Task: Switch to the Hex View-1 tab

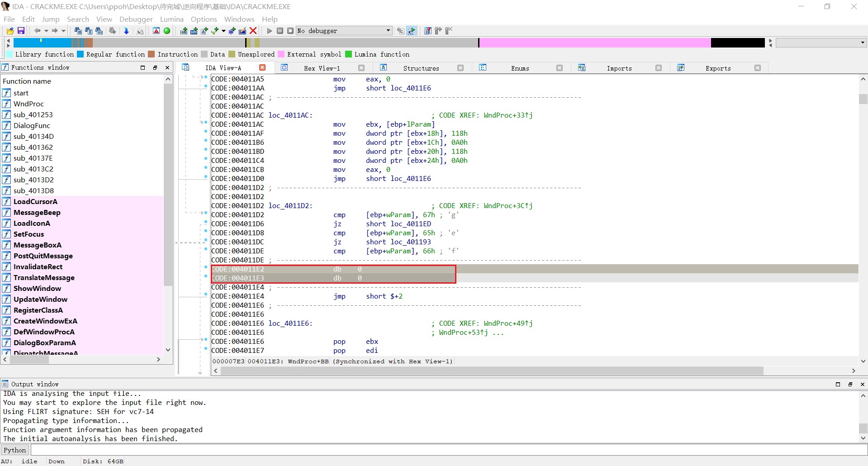Action: (322, 68)
